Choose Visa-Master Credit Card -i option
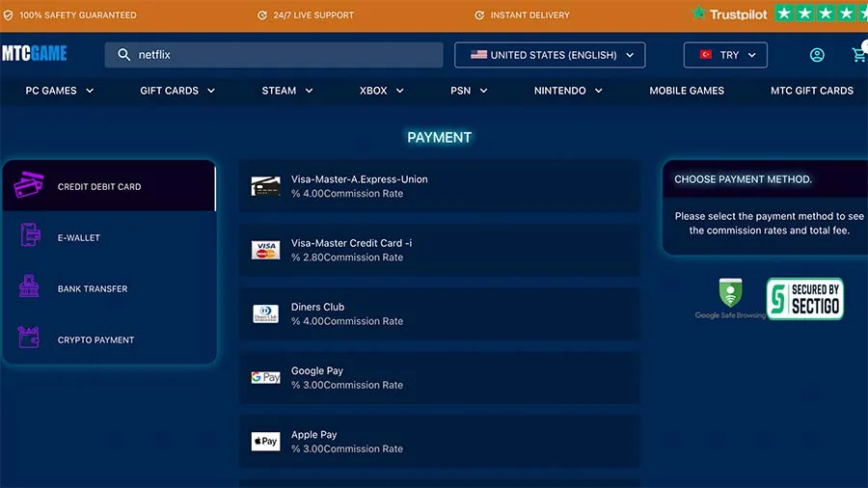Viewport: 868px width, 488px height. pos(440,250)
